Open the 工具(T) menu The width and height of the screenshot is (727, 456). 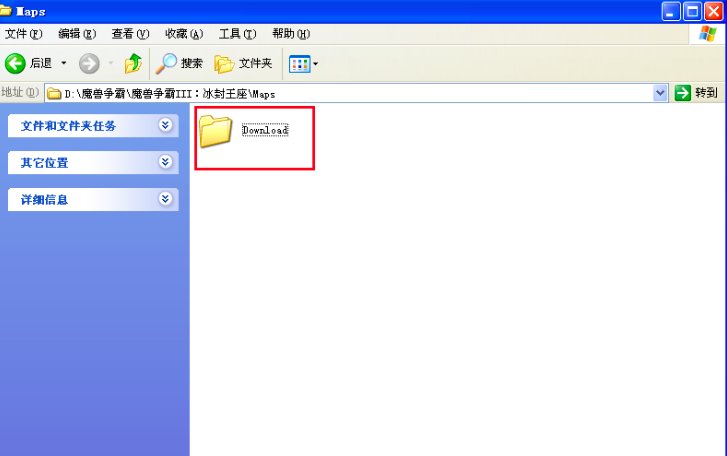coord(237,34)
